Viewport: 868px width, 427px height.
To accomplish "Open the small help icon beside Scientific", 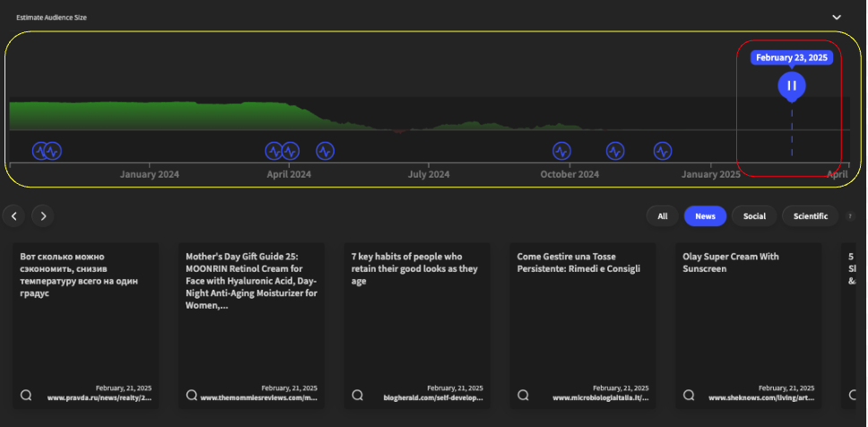I will pyautogui.click(x=850, y=216).
